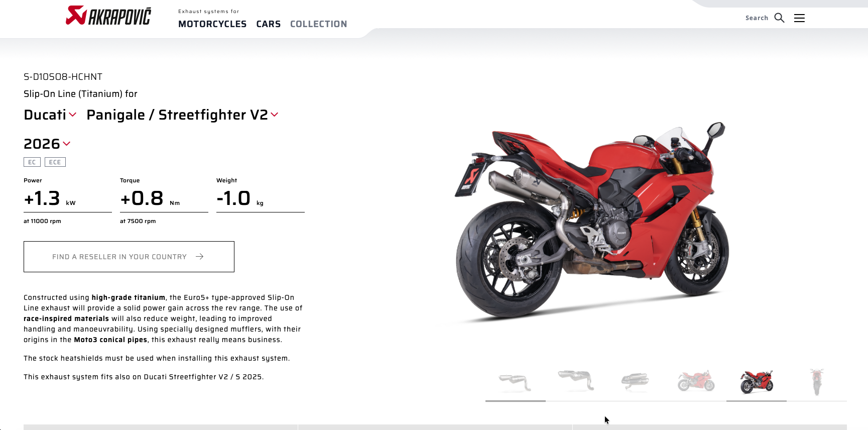The image size is (868, 430).
Task: Open the COLLECTION menu
Action: pos(319,24)
